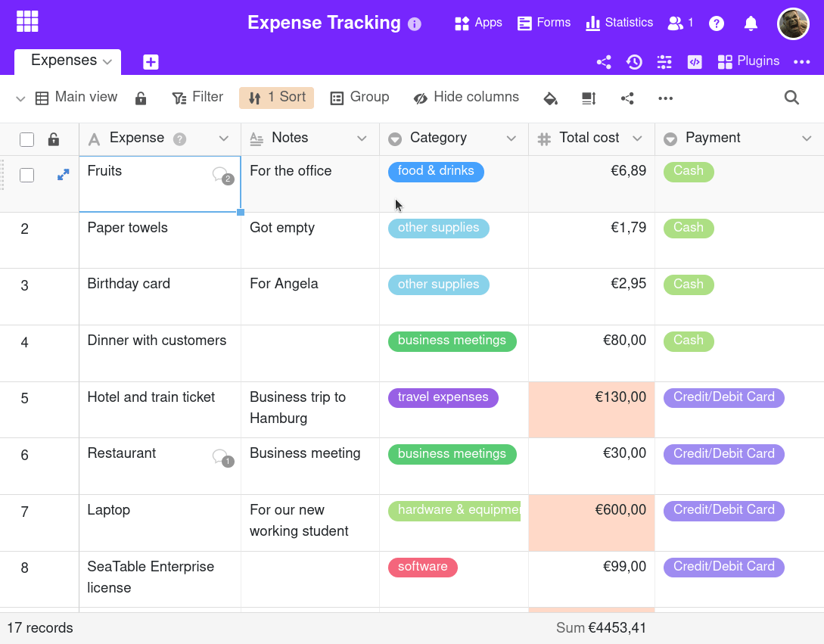Open the version history clock icon
The image size is (824, 644).
click(x=634, y=62)
